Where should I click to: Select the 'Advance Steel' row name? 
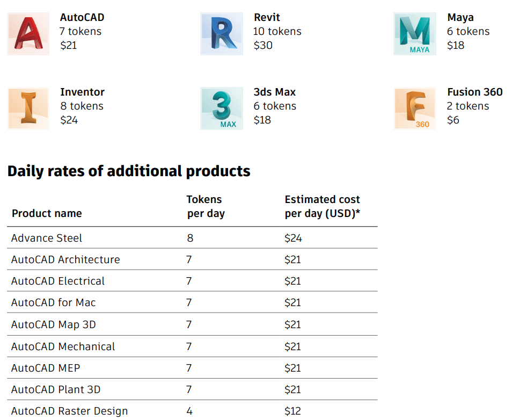(x=46, y=238)
